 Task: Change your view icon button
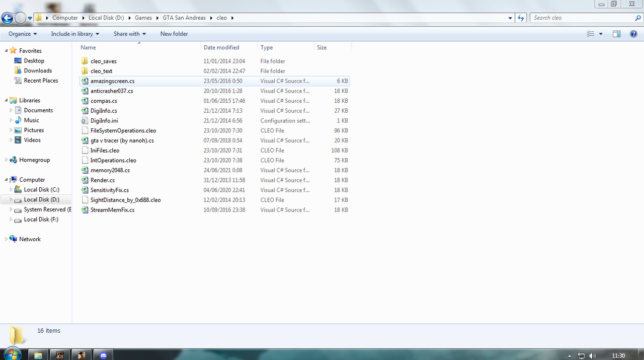(x=591, y=34)
